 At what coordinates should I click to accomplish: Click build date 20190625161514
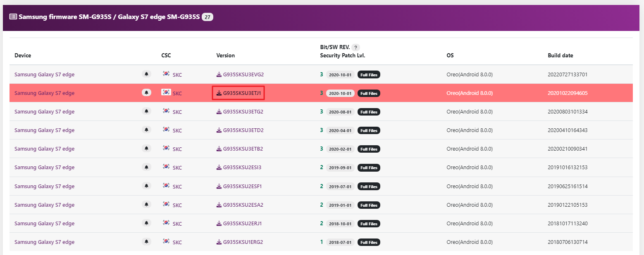click(568, 187)
